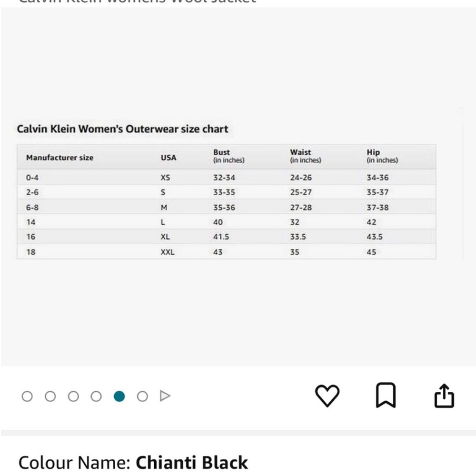
Task: Select the second image indicator dot
Action: coord(50,397)
